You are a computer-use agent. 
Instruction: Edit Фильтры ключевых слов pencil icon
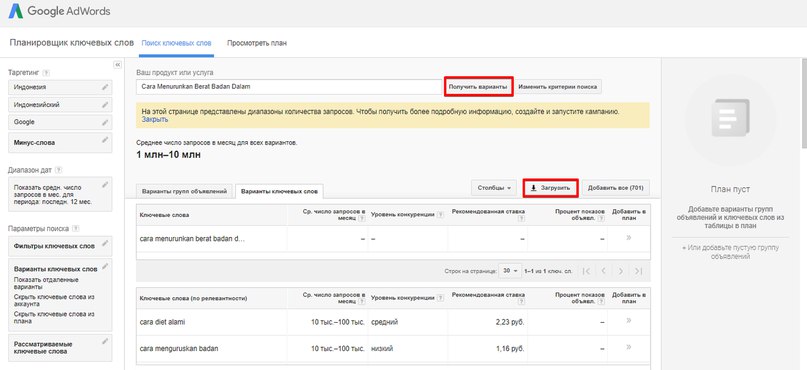click(x=106, y=243)
